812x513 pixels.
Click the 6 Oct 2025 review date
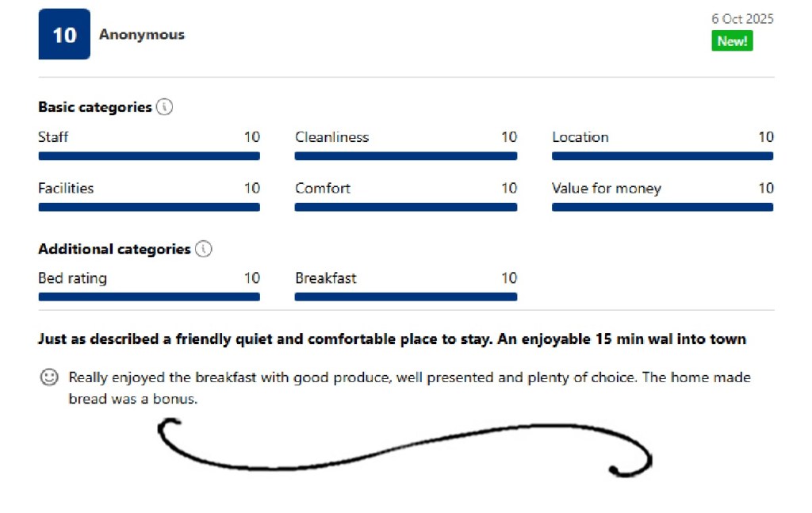[742, 19]
